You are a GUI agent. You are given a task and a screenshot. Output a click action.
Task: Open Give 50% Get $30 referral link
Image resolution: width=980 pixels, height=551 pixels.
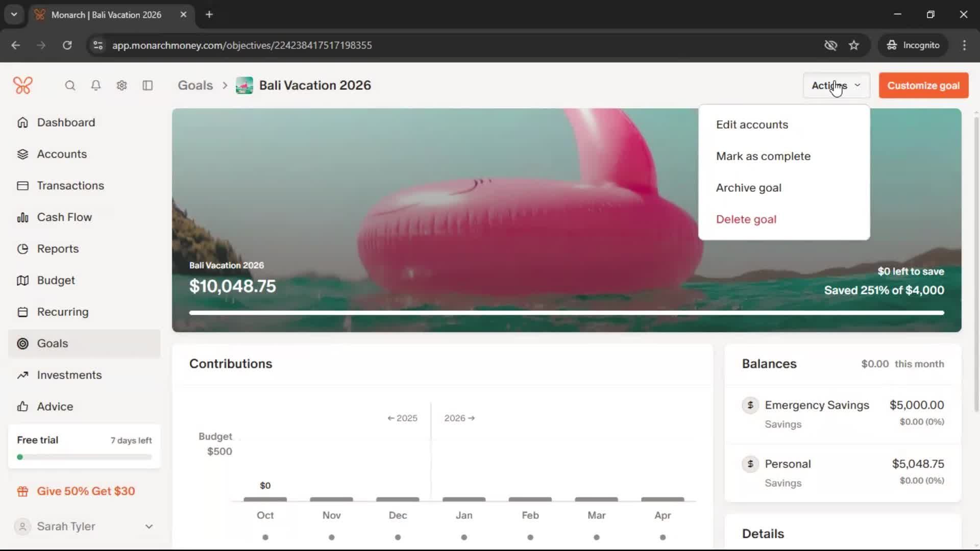86,491
